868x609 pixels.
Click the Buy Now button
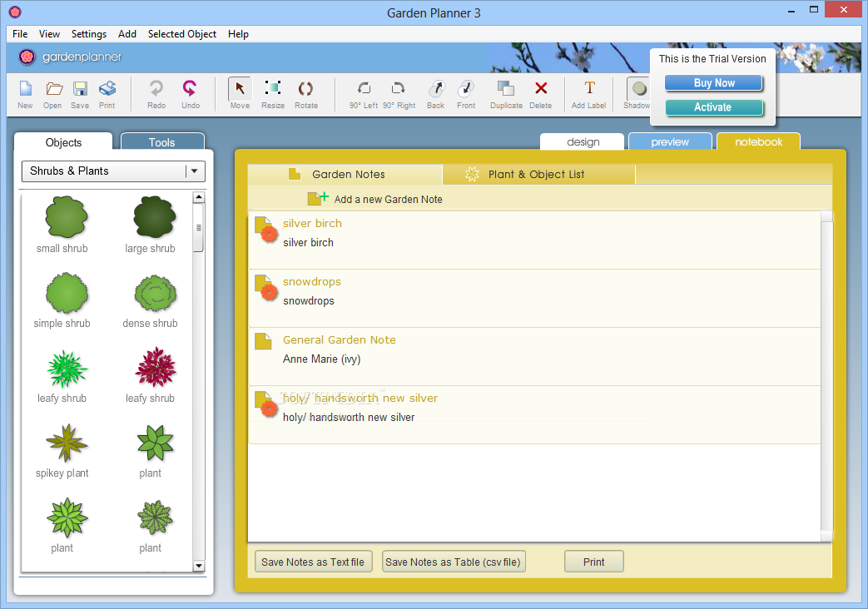click(713, 83)
